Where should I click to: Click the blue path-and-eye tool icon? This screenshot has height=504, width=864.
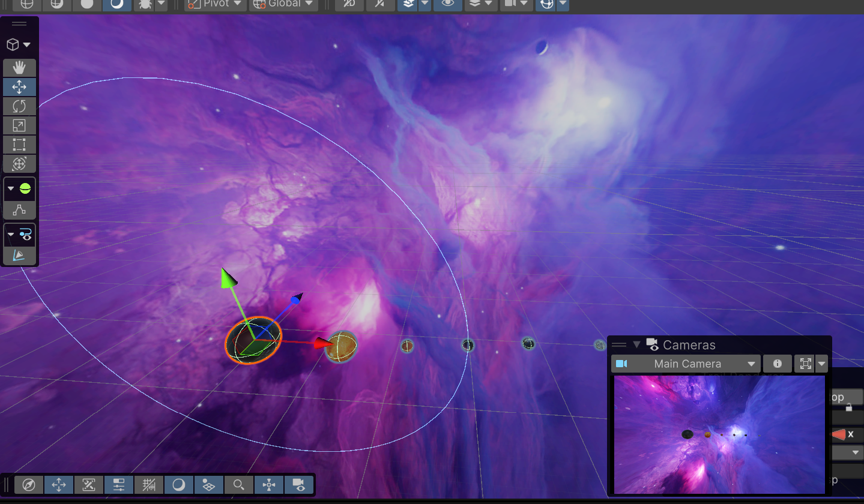point(25,234)
